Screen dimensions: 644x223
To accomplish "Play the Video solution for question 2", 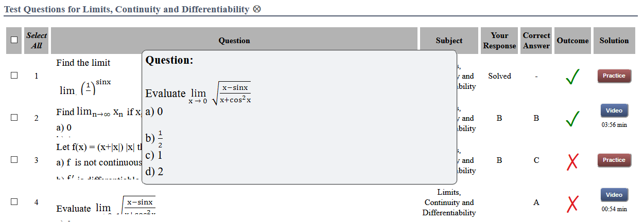I will pos(614,110).
